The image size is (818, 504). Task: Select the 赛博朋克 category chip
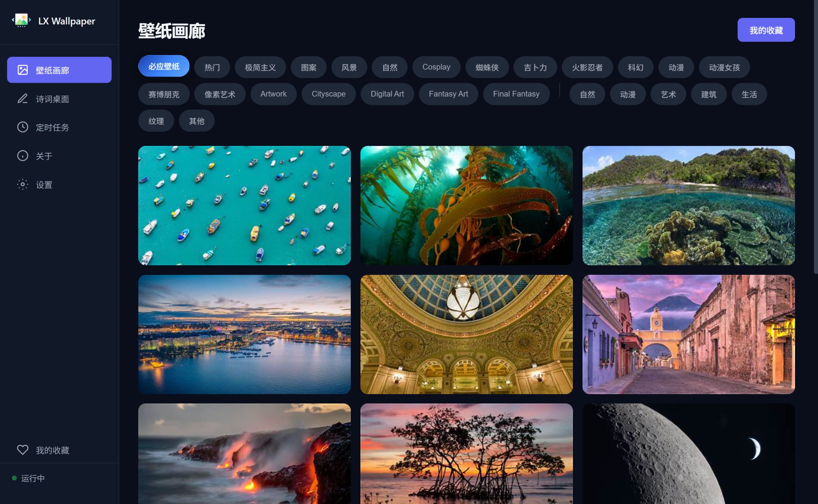pyautogui.click(x=164, y=94)
